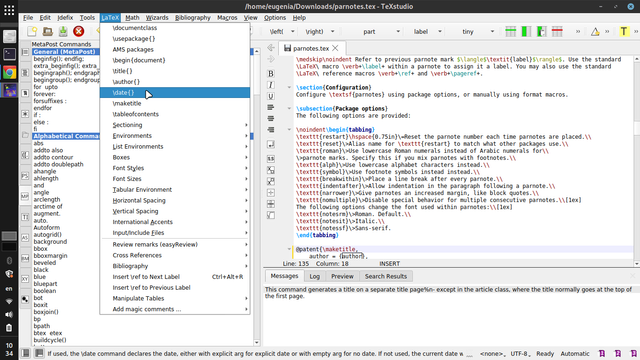Click the editor vertical scrollbar
This screenshot has height=360, width=640.
point(637,159)
